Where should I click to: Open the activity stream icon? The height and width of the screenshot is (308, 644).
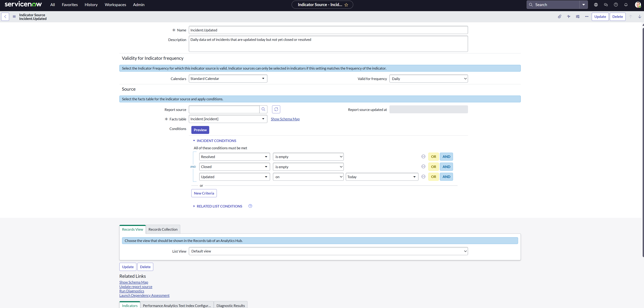[568, 17]
